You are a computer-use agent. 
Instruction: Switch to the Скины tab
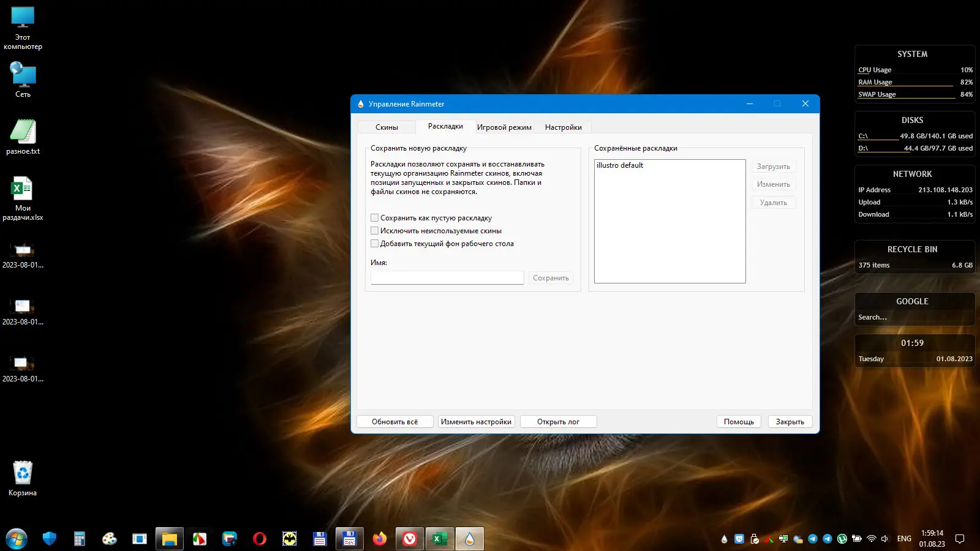[386, 127]
